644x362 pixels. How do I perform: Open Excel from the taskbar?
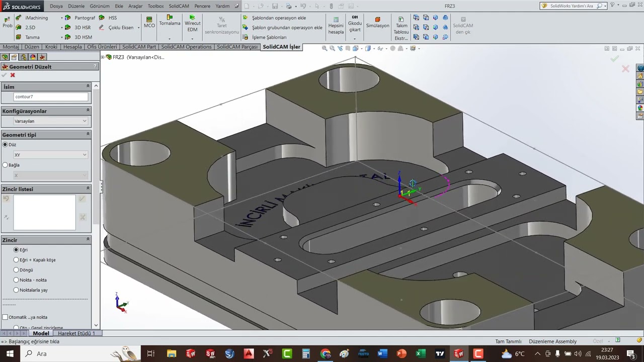point(421,353)
